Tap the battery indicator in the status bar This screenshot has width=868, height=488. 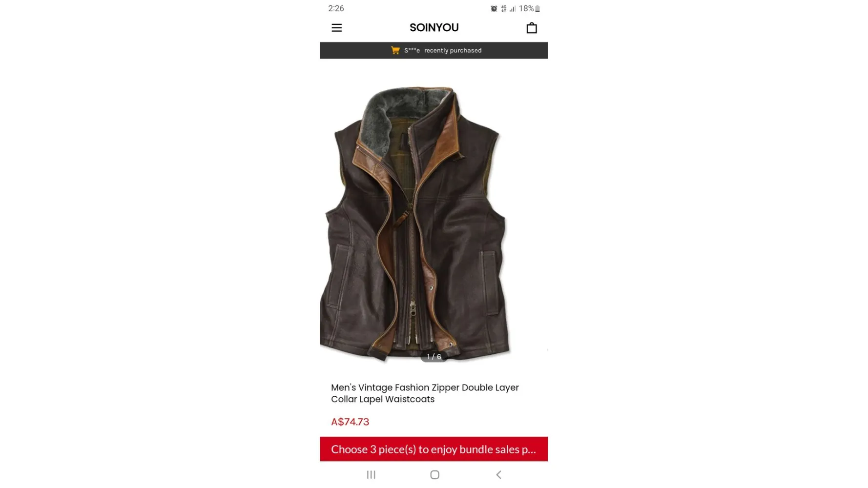(x=537, y=8)
